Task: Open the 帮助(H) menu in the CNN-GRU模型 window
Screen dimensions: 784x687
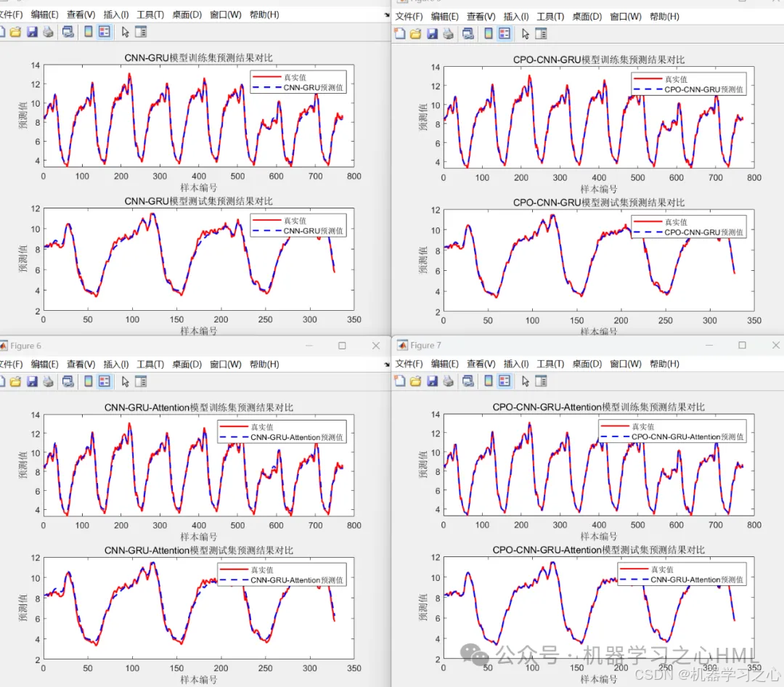Action: point(264,15)
